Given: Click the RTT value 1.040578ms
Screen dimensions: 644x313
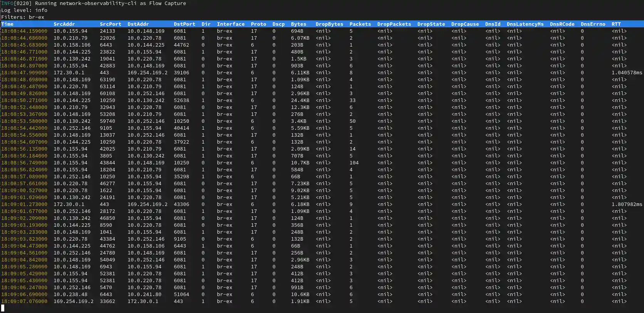Looking at the screenshot, I should tap(627, 73).
